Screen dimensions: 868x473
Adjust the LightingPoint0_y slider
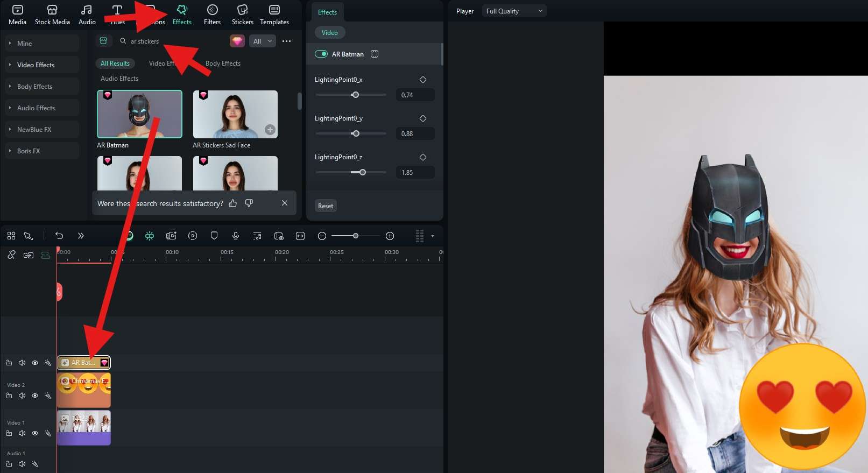click(355, 133)
